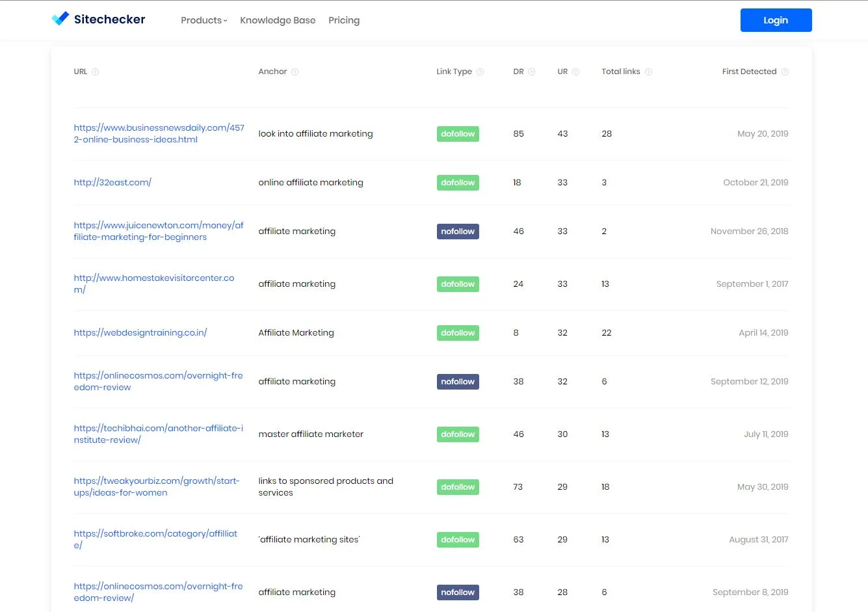The width and height of the screenshot is (868, 612).
Task: Click dofollow badge in techibhai.com row
Action: coord(458,434)
